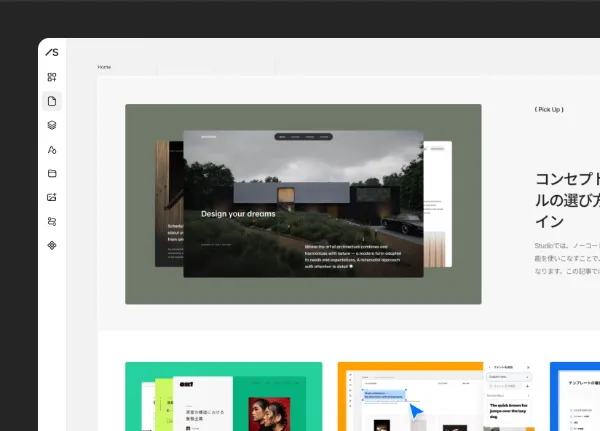
Task: Click the Pick Up label
Action: coord(549,109)
